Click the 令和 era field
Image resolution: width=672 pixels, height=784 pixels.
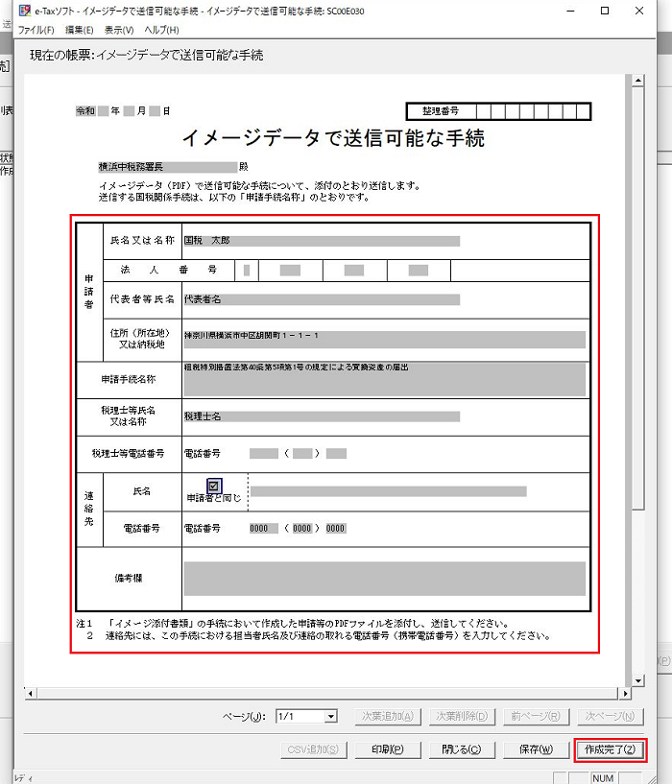(85, 111)
